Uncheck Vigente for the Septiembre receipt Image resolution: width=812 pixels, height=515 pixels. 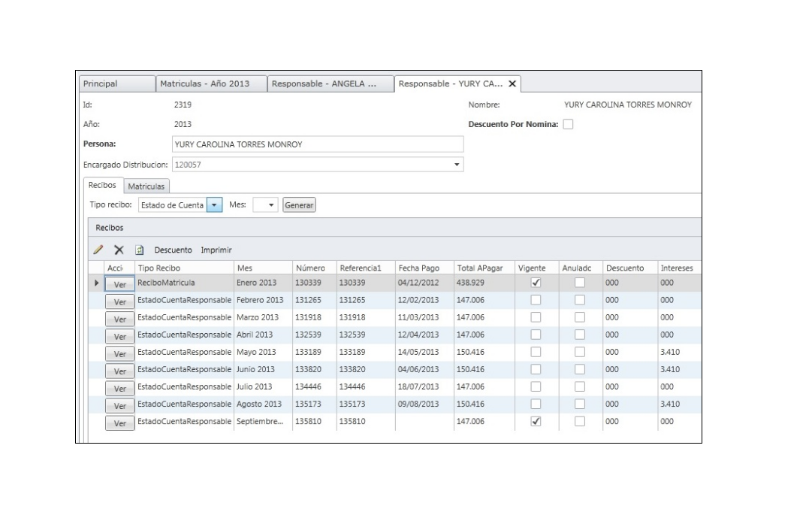[x=536, y=422]
